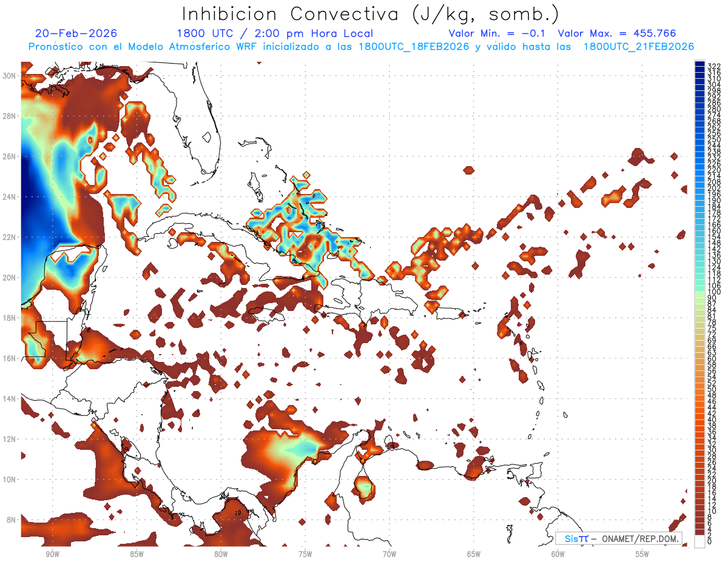The image size is (728, 562).
Task: Click the 70W longitude label
Action: [x=389, y=554]
